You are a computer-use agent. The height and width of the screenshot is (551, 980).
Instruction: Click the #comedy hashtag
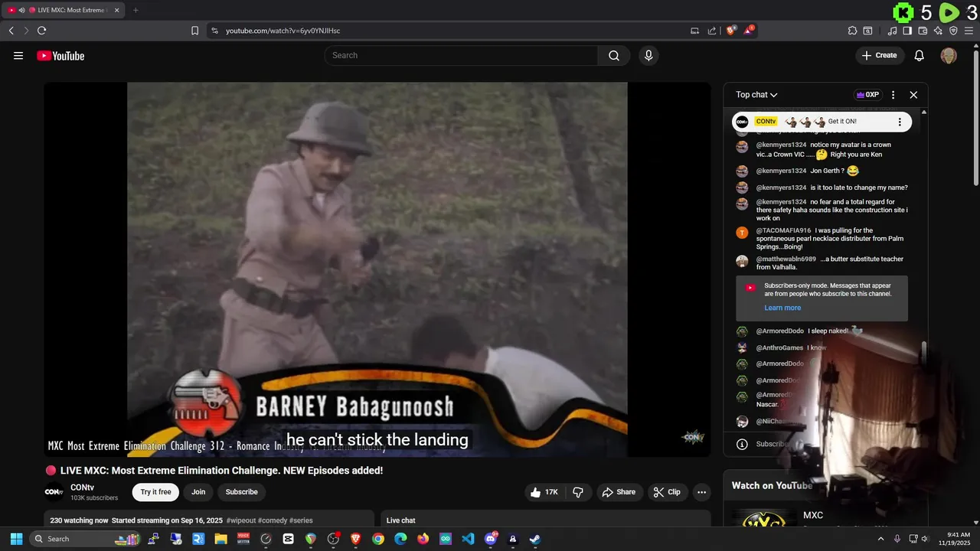click(x=273, y=520)
